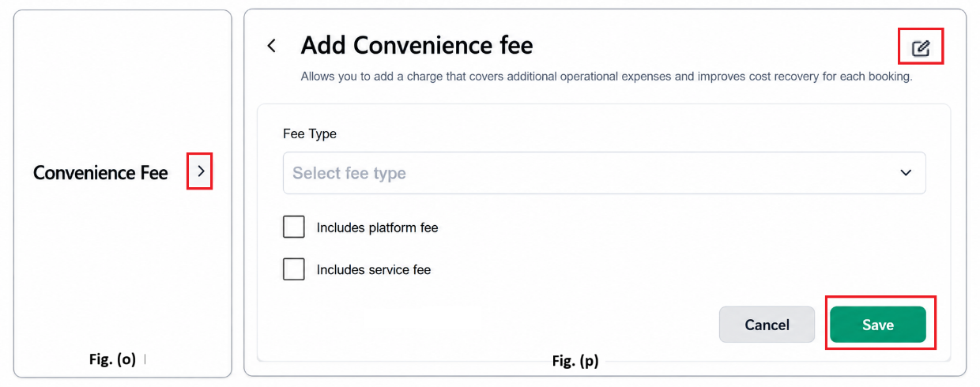Select the Convenience Fee menu entry

pos(100,173)
